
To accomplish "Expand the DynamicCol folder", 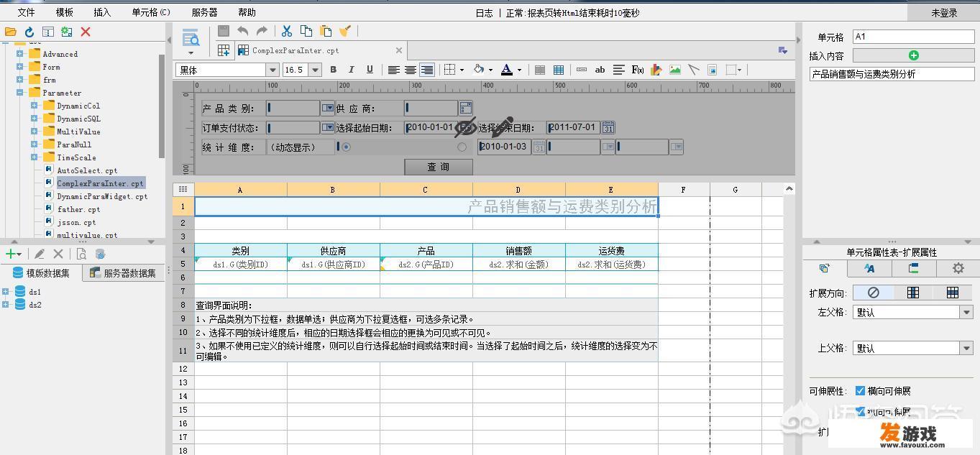I will coord(34,106).
